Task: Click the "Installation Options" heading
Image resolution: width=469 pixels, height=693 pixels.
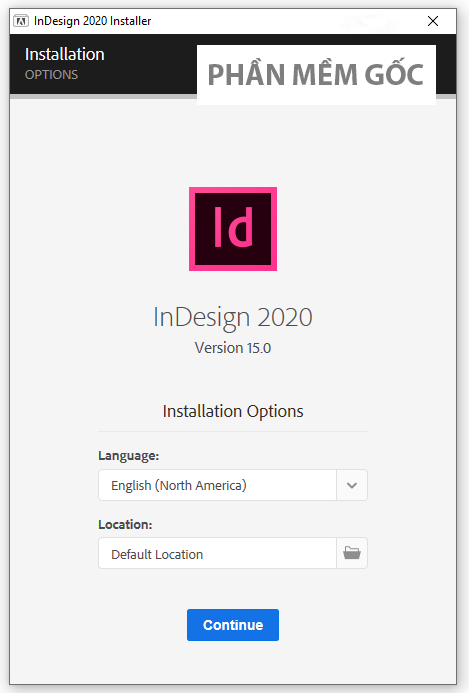Action: (233, 411)
